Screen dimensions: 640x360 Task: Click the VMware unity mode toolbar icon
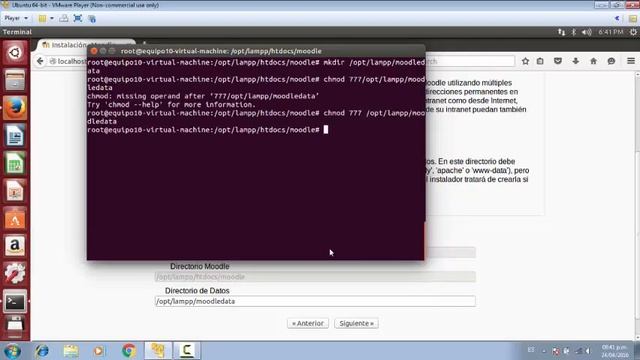tap(92, 18)
